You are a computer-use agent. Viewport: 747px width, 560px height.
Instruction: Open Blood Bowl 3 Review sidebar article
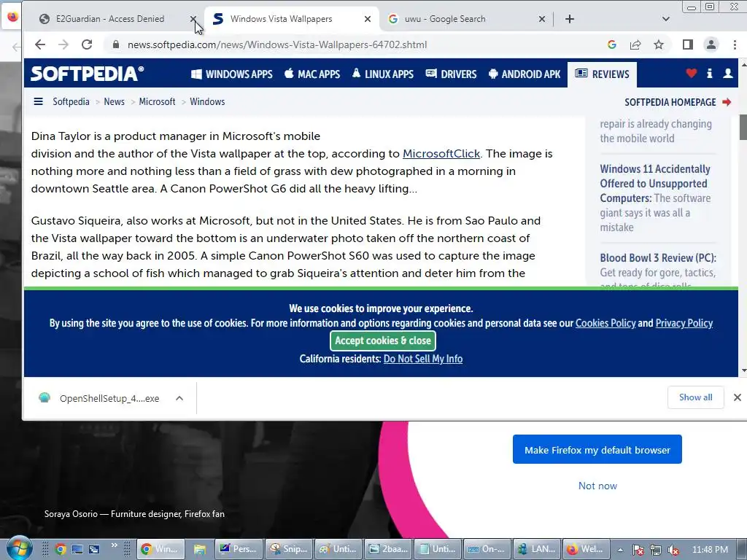coord(658,257)
